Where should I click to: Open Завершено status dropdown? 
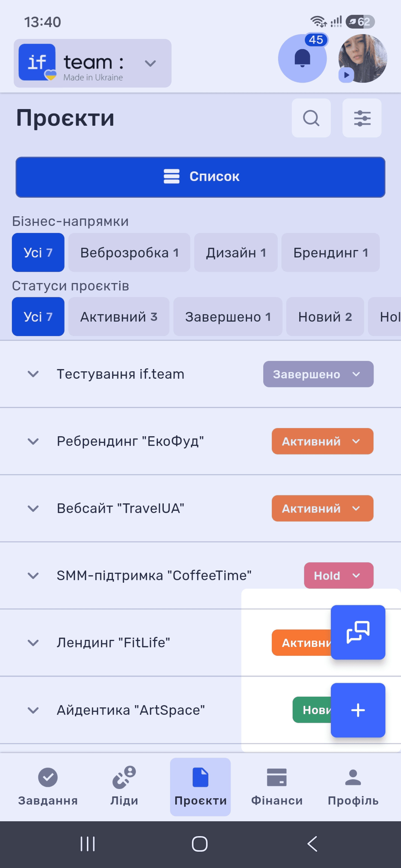[318, 374]
